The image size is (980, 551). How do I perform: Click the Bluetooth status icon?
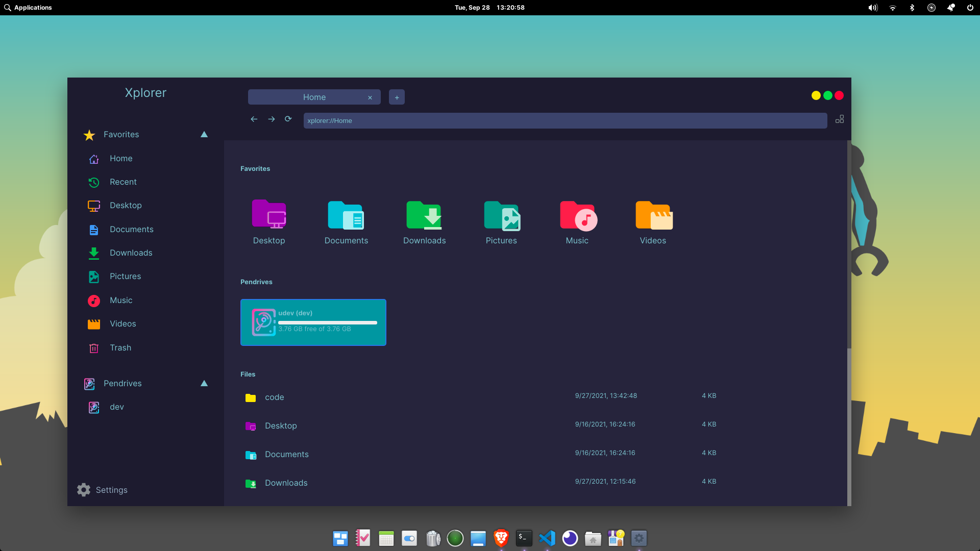click(913, 8)
